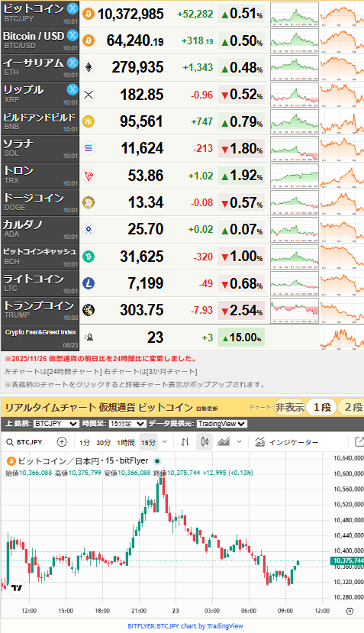Select the 1時間 interval
Screen dimensions: 364x633
[125, 442]
